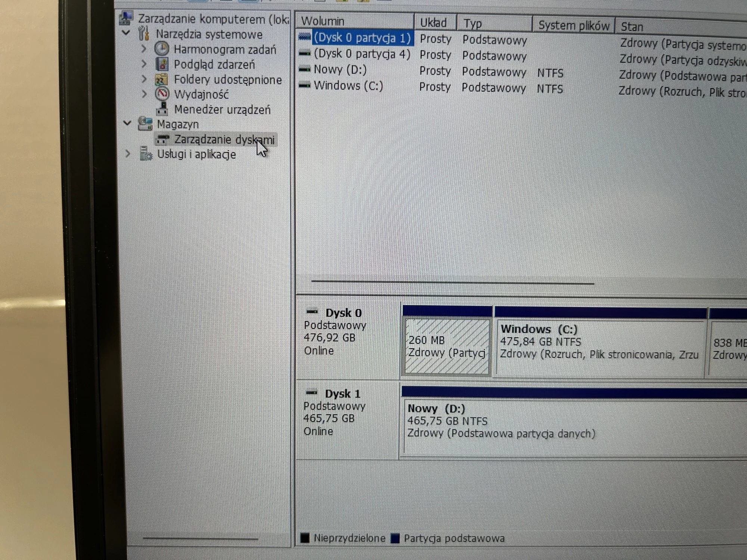Click the Foldery udostępnione folder icon
Screen dimensions: 747x560
(161, 80)
